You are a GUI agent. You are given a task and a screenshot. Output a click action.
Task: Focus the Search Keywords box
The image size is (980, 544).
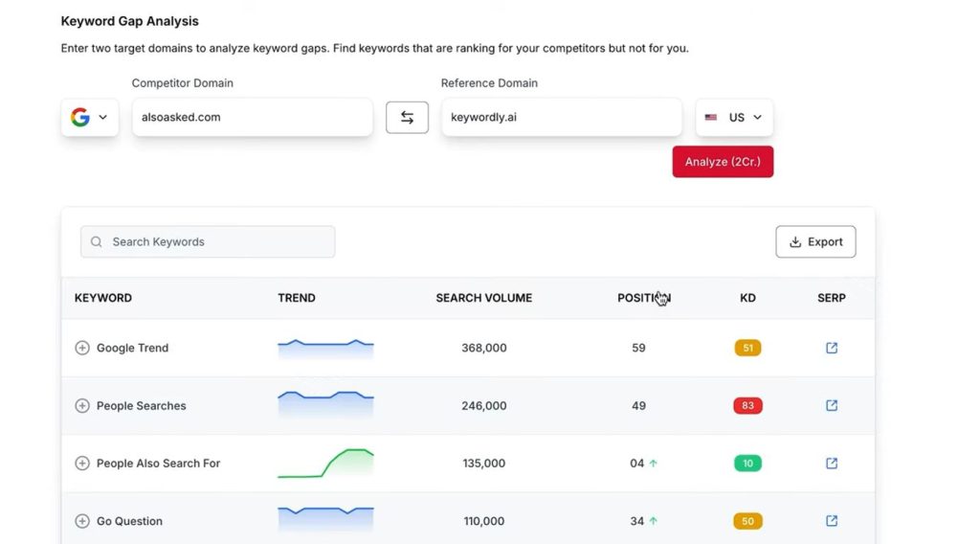pos(215,242)
